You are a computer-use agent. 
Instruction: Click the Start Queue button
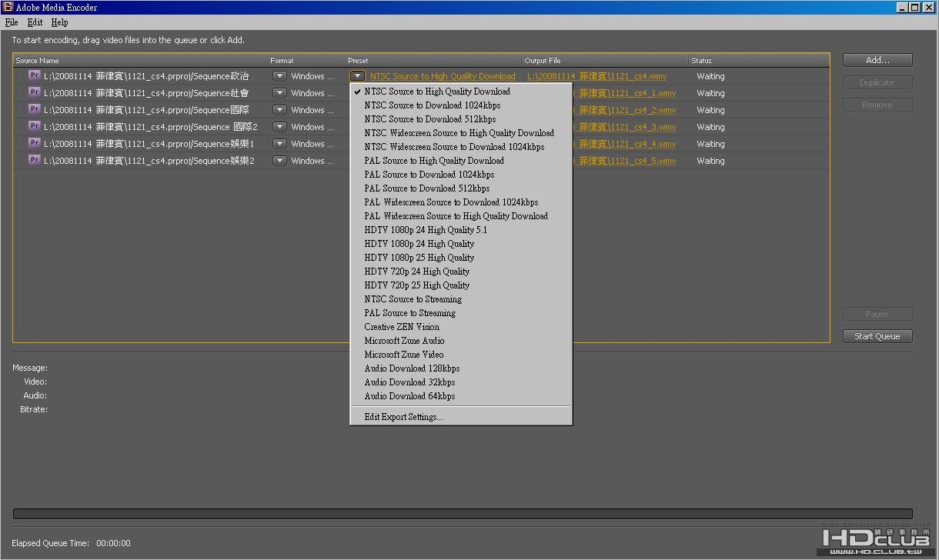877,336
